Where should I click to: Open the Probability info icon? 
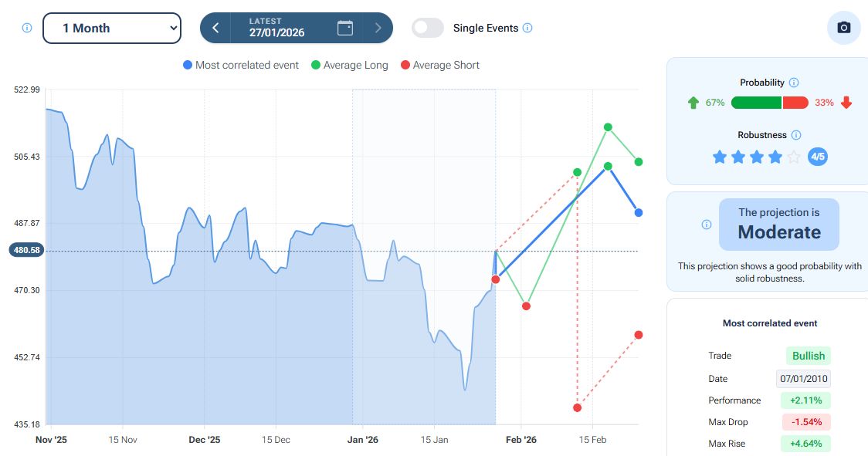pyautogui.click(x=794, y=83)
